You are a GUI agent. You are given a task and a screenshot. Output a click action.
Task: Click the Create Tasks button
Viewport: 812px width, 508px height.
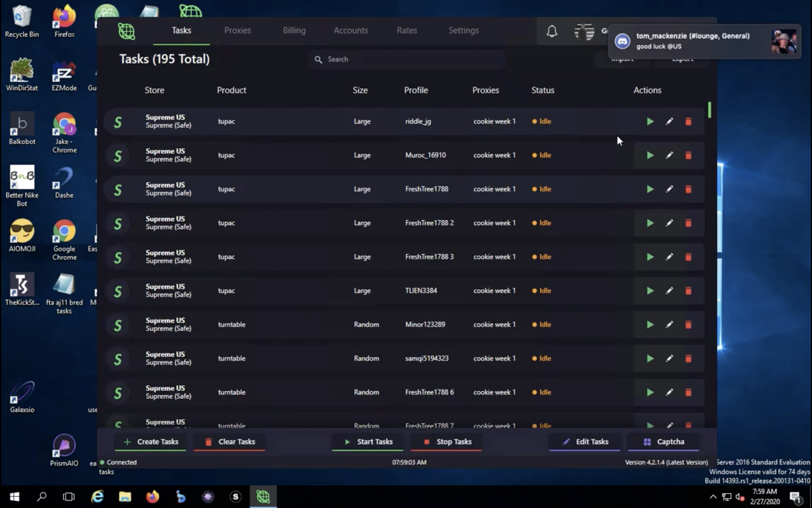click(151, 442)
